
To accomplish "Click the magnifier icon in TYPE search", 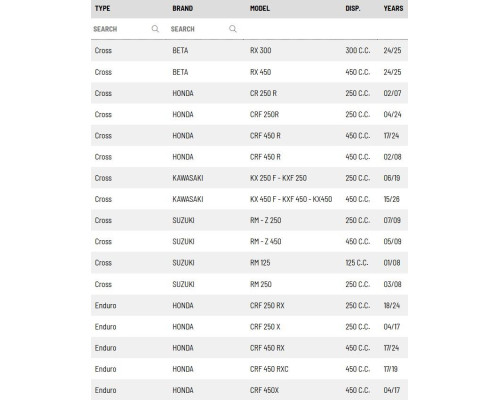I will tap(155, 29).
